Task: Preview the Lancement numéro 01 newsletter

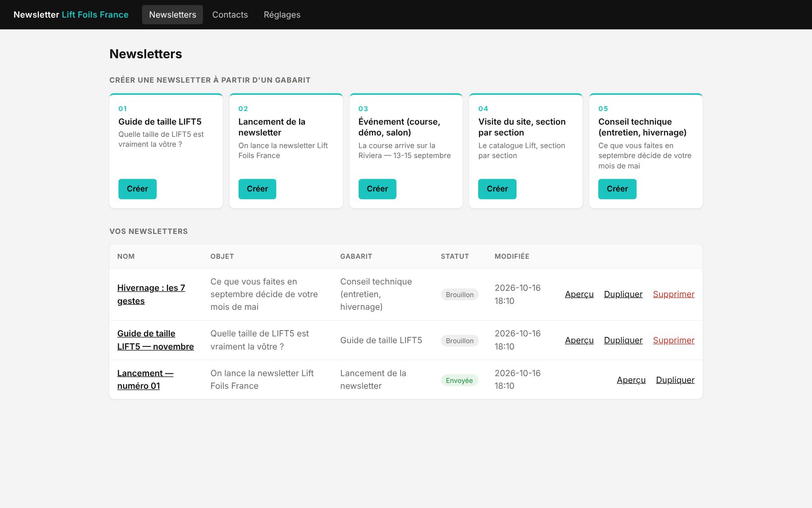Action: (x=631, y=380)
